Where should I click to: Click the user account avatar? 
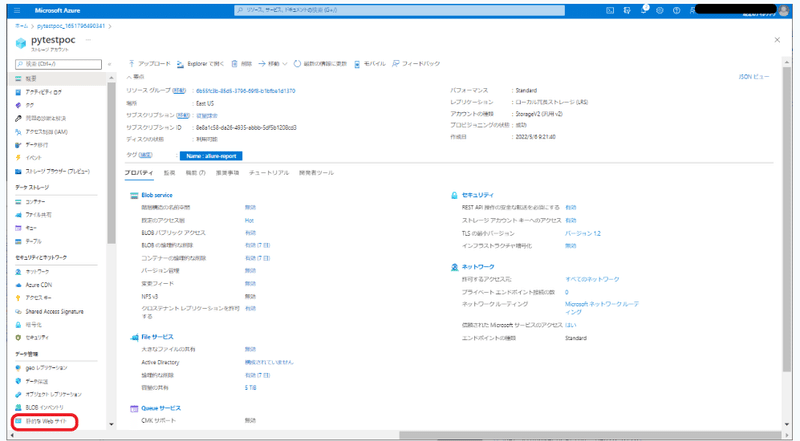point(784,11)
